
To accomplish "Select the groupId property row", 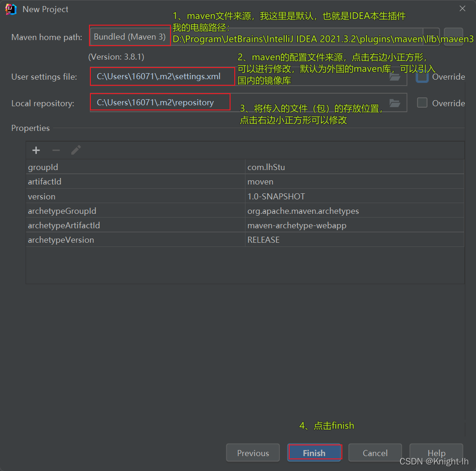I will pyautogui.click(x=135, y=166).
